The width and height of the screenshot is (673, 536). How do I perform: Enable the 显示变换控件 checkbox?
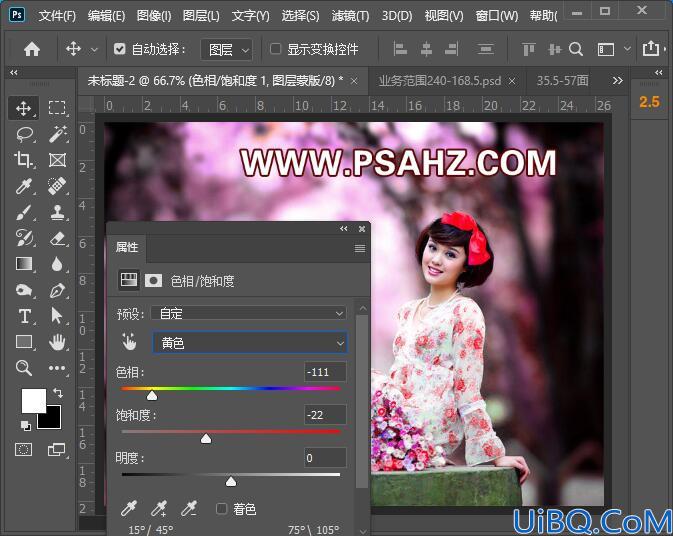coord(275,48)
